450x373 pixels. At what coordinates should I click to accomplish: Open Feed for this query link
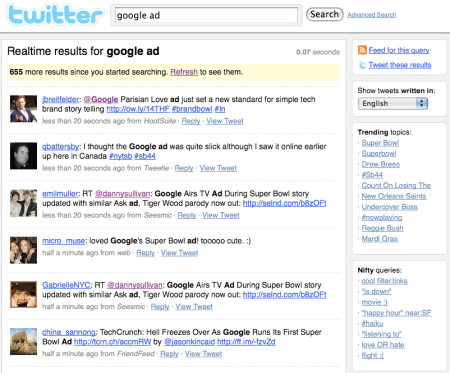click(399, 50)
